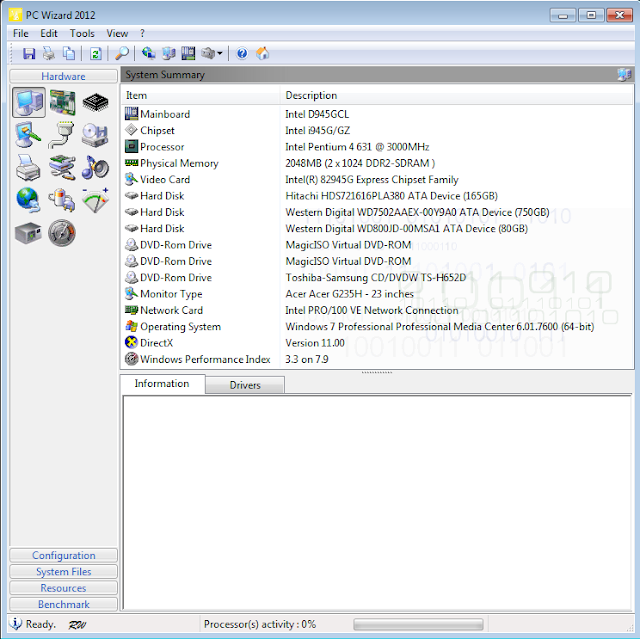Click the Item column header
This screenshot has height=639, width=640.
[x=200, y=95]
